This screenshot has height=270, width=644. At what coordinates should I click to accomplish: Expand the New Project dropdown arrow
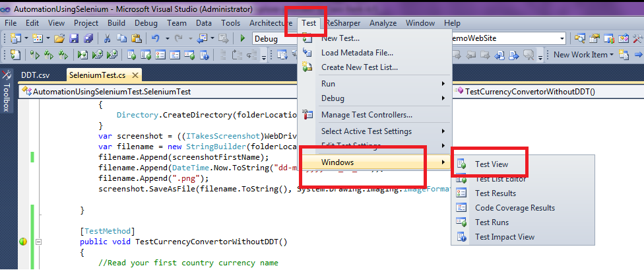[x=26, y=39]
